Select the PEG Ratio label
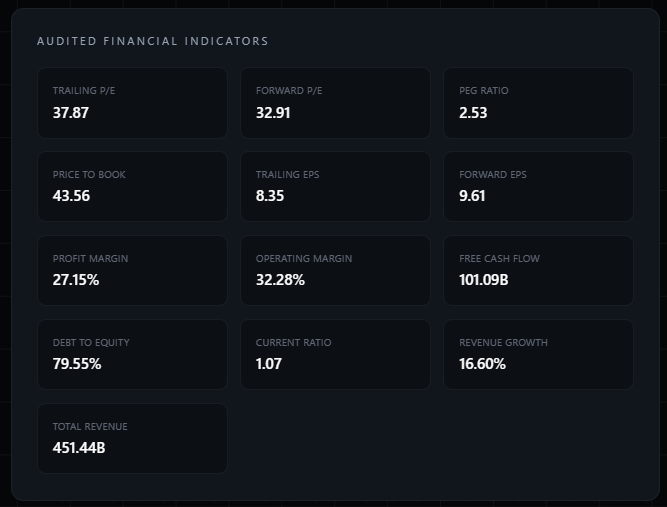The image size is (667, 507). point(484,91)
